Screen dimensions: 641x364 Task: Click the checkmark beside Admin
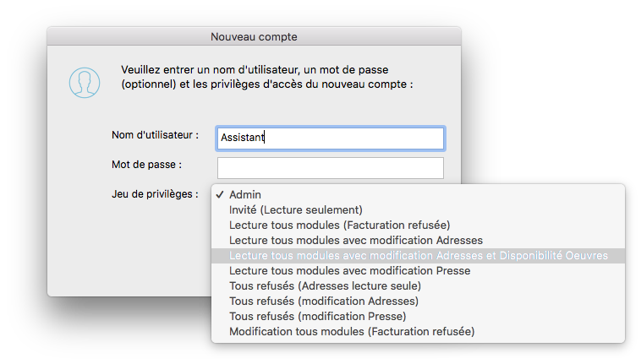point(219,194)
